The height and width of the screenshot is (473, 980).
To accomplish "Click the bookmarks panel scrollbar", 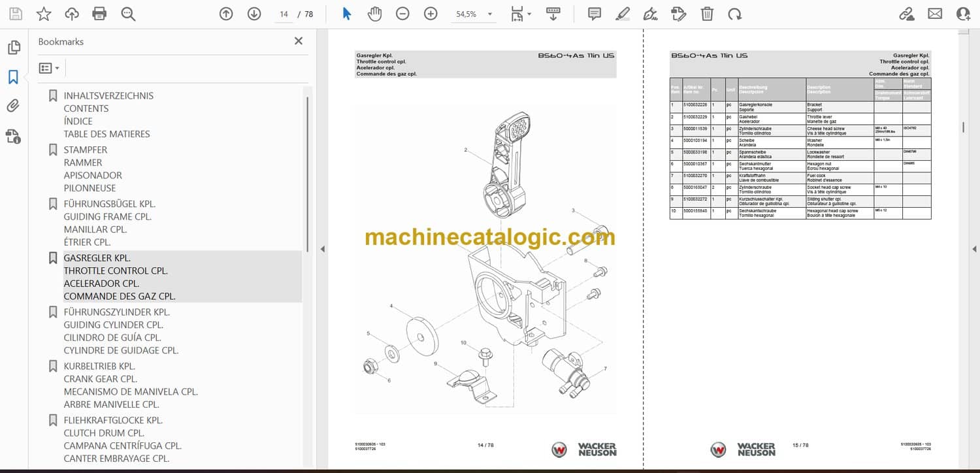I will (307, 173).
